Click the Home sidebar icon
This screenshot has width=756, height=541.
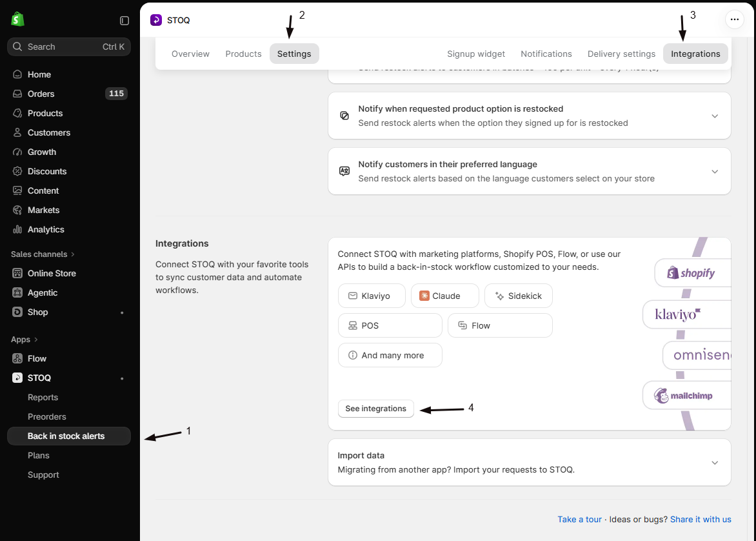click(17, 74)
